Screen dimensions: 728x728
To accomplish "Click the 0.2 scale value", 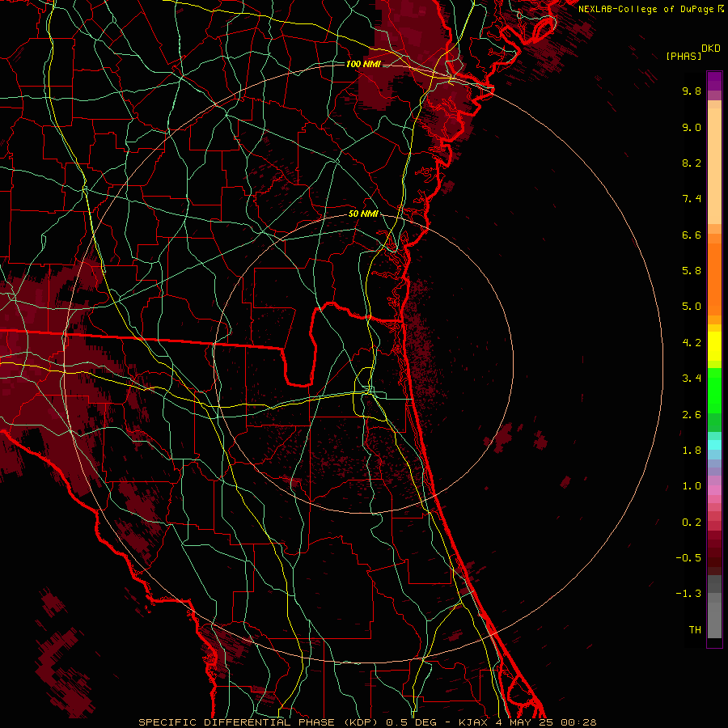I will tap(692, 523).
